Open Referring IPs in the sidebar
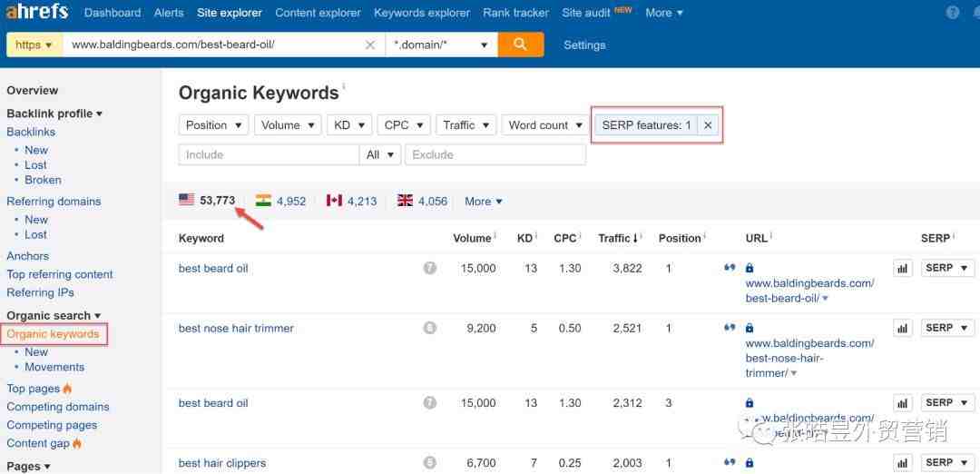This screenshot has height=474, width=980. 40,292
